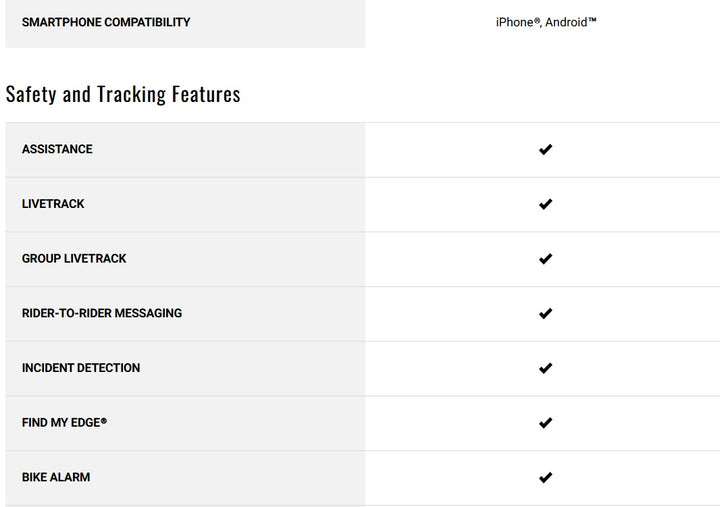Click the INCIDENT DETECTION feature label

81,368
